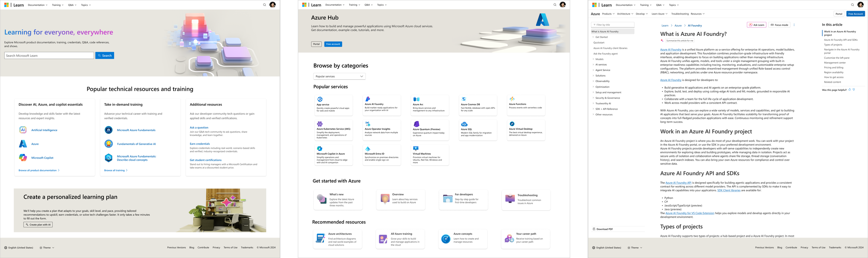Open the Training menu on the Azure Hub page
Image resolution: width=868 pixels, height=258 pixels.
click(354, 5)
